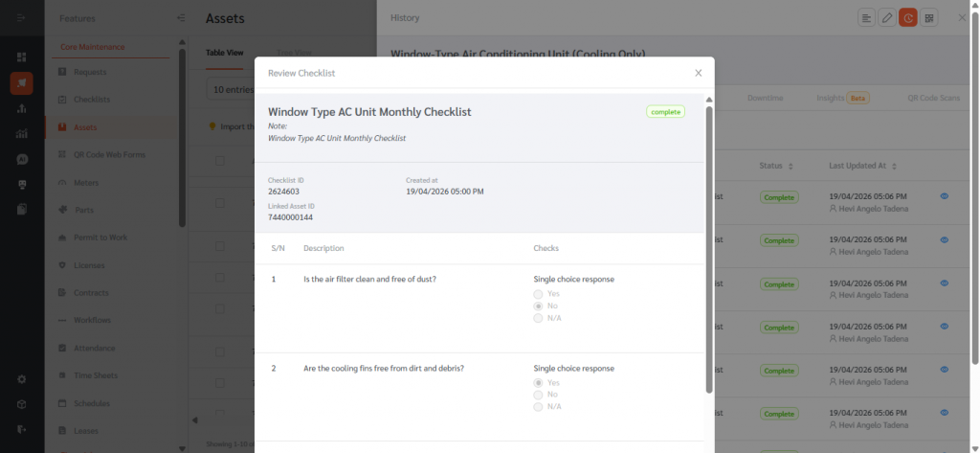
Task: Click the settings gear icon in left rail
Action: pos(21,379)
